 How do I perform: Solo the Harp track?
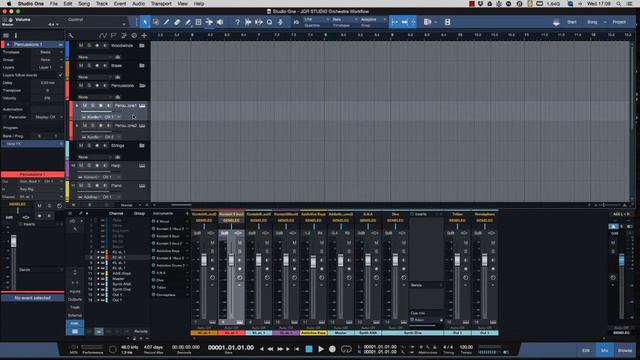[89, 166]
